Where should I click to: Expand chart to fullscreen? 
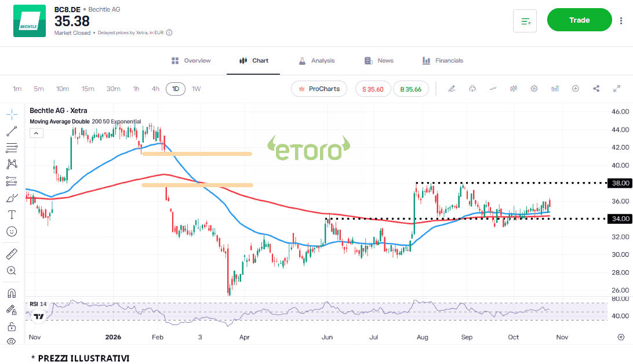tap(617, 89)
